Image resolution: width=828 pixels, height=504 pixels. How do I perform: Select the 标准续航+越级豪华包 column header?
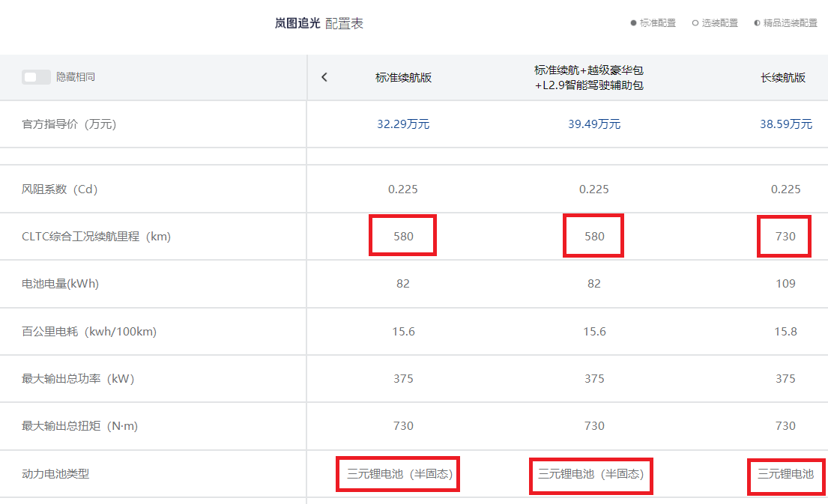(589, 77)
